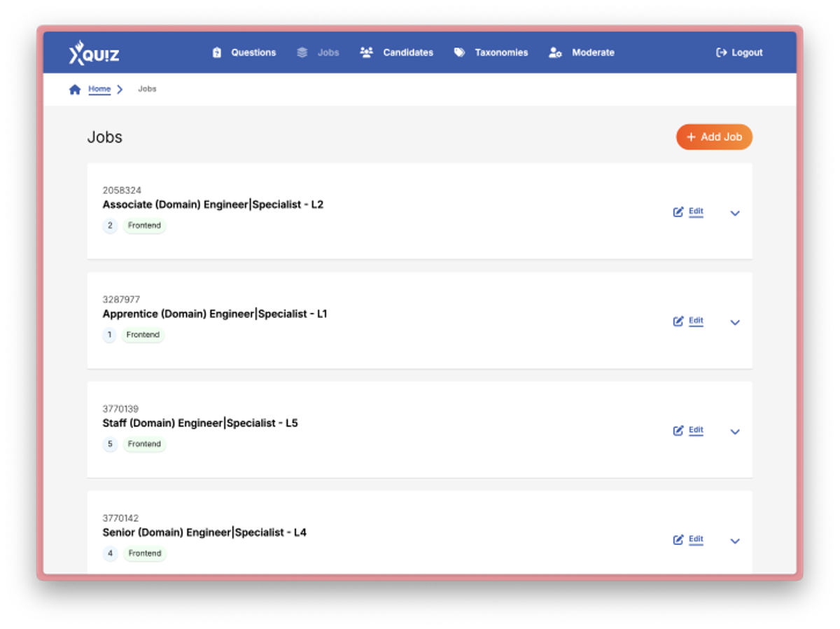Follow the Home breadcrumb link
The image size is (840, 629).
(x=99, y=90)
